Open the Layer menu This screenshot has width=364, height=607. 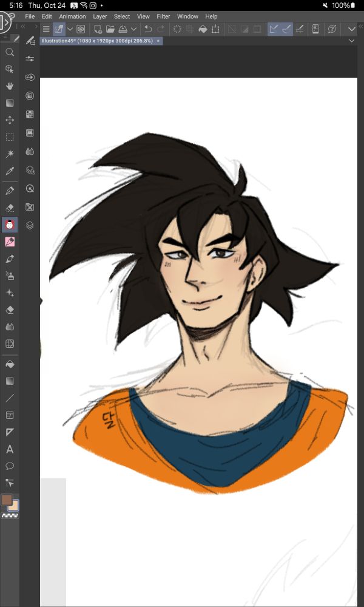100,16
